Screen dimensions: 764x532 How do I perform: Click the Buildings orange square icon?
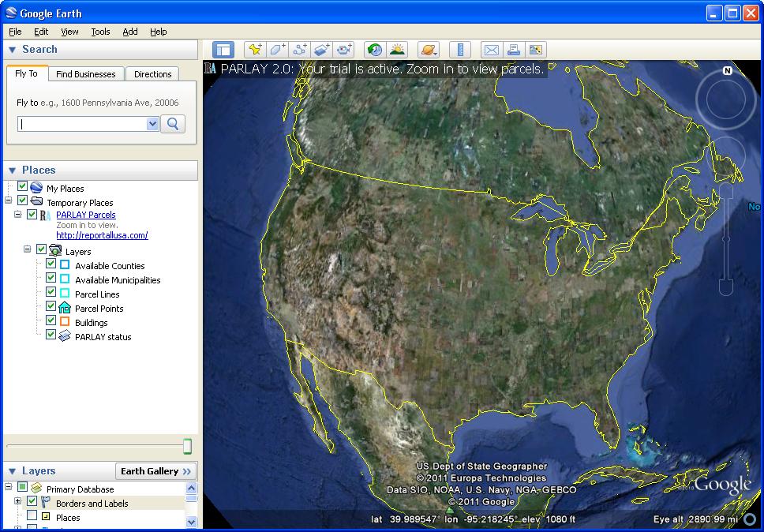(x=64, y=321)
